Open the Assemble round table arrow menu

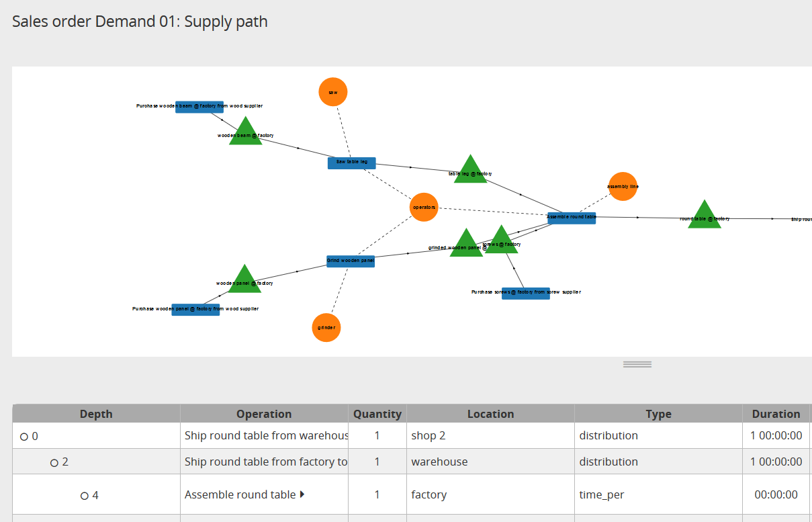tap(302, 494)
